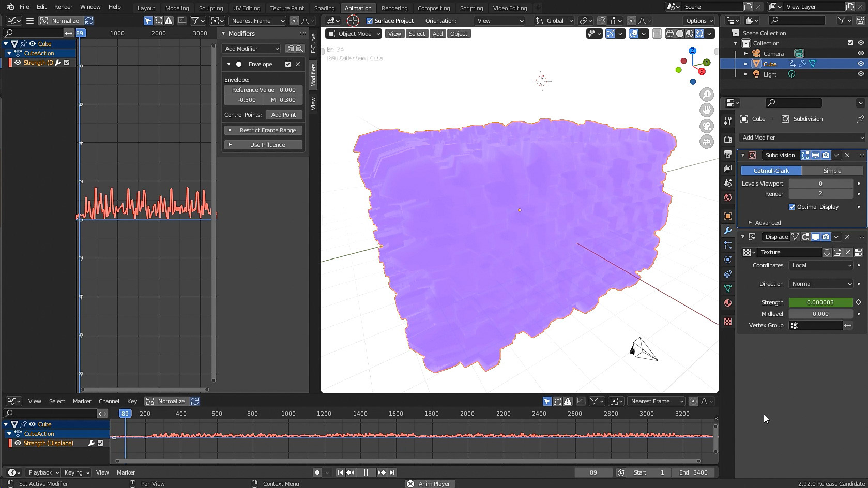Hide the Light in the outliner
The height and width of the screenshot is (488, 868).
(861, 74)
